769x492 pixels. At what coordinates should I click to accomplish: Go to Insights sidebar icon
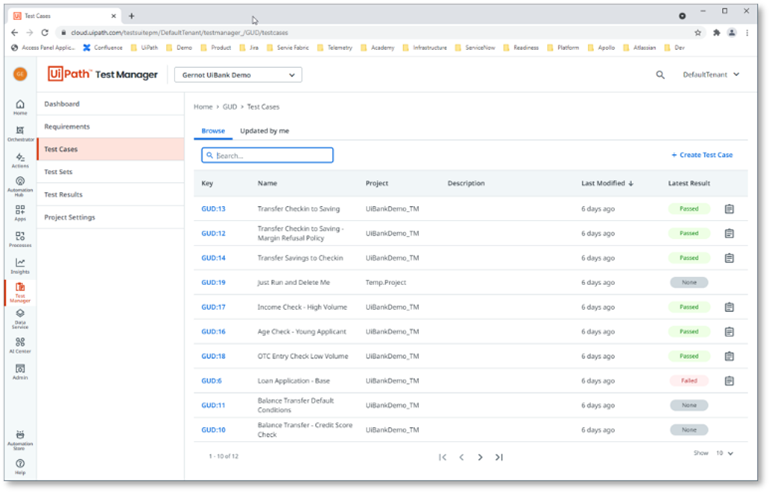tap(20, 265)
